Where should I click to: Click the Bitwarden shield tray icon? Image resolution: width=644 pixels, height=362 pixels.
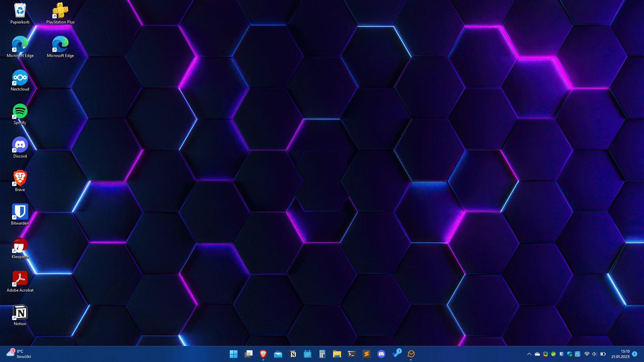coord(561,354)
